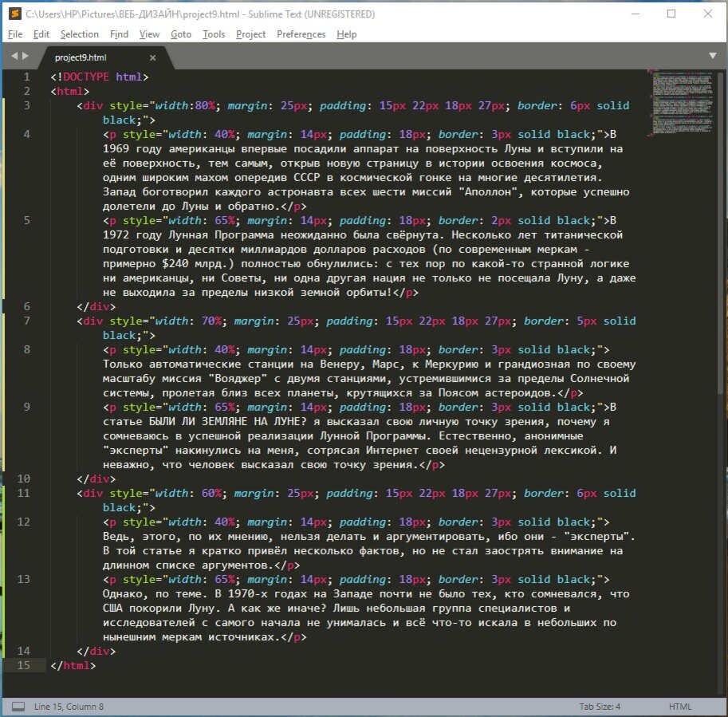Image resolution: width=728 pixels, height=717 pixels.
Task: Click the word "Аполлон" in the text
Action: (x=488, y=191)
